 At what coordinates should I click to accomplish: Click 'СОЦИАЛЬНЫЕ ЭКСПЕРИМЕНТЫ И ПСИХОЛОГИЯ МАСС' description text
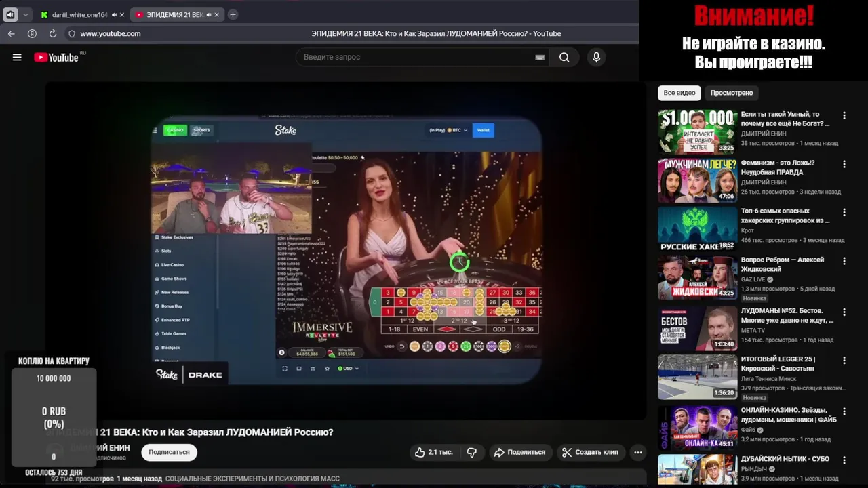coord(252,479)
